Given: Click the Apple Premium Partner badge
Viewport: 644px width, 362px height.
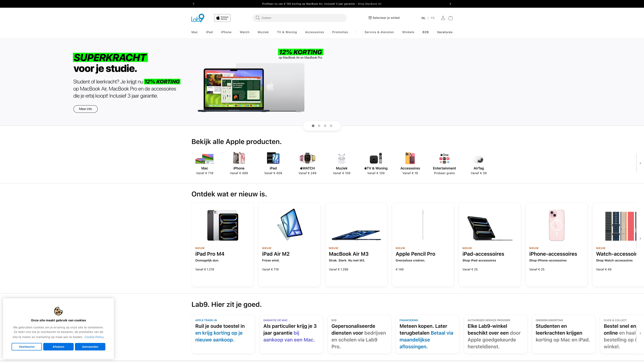Looking at the screenshot, I should [222, 18].
